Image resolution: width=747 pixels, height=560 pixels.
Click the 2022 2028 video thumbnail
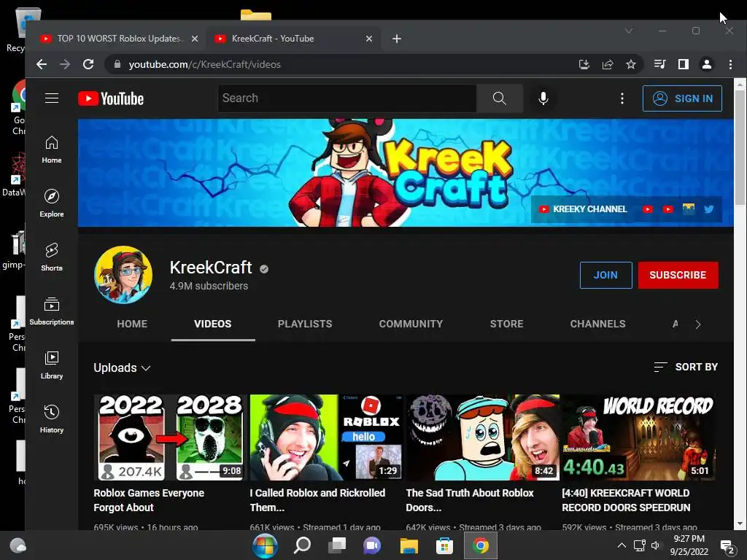coord(170,437)
